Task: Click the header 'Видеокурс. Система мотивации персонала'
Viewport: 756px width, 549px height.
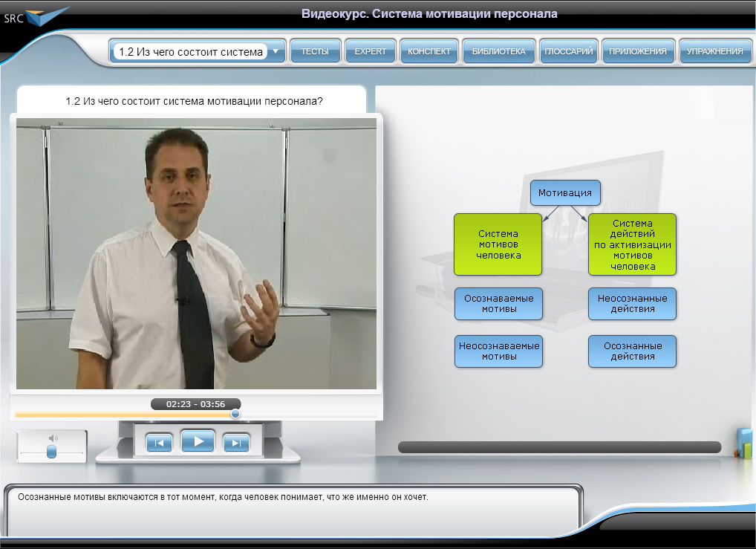Action: tap(429, 13)
